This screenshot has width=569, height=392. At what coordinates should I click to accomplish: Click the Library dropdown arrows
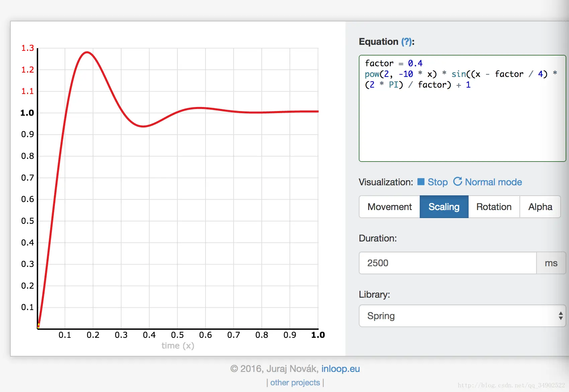[x=561, y=316]
